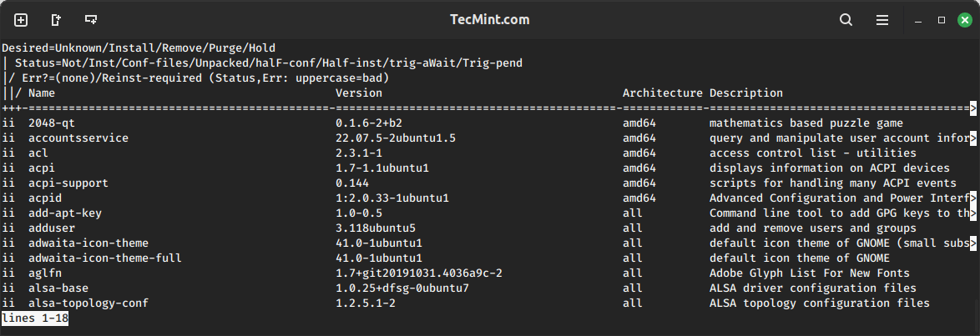980x336 pixels.
Task: Click the wide rectangle-with-plus icon in the title bar
Action: 91,19
